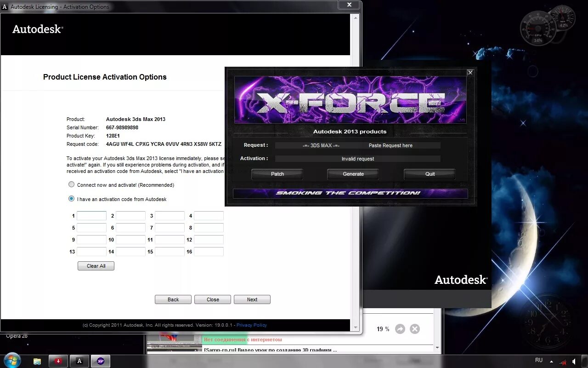Click the Activation field in X-Force window
This screenshot has height=368, width=588.
click(x=358, y=159)
